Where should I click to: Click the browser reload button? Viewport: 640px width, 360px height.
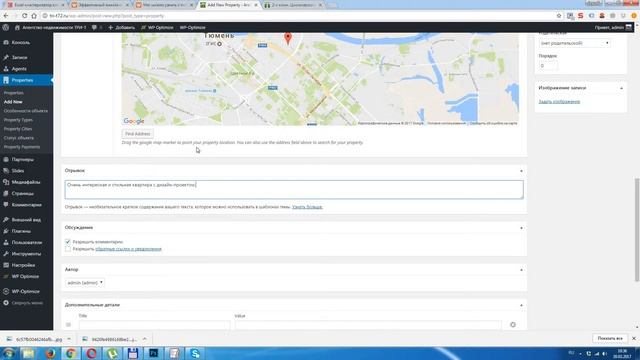click(24, 16)
